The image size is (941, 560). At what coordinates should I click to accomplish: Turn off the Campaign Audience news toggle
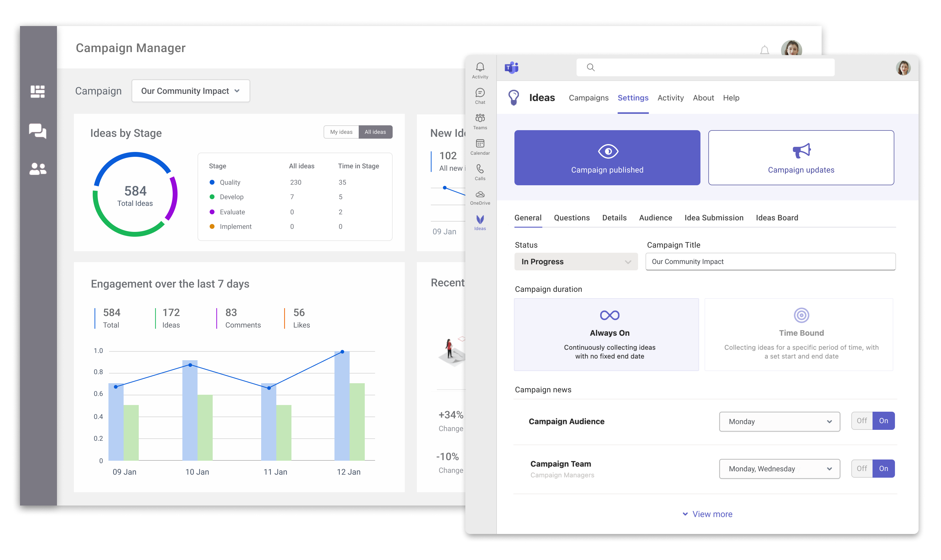click(862, 420)
